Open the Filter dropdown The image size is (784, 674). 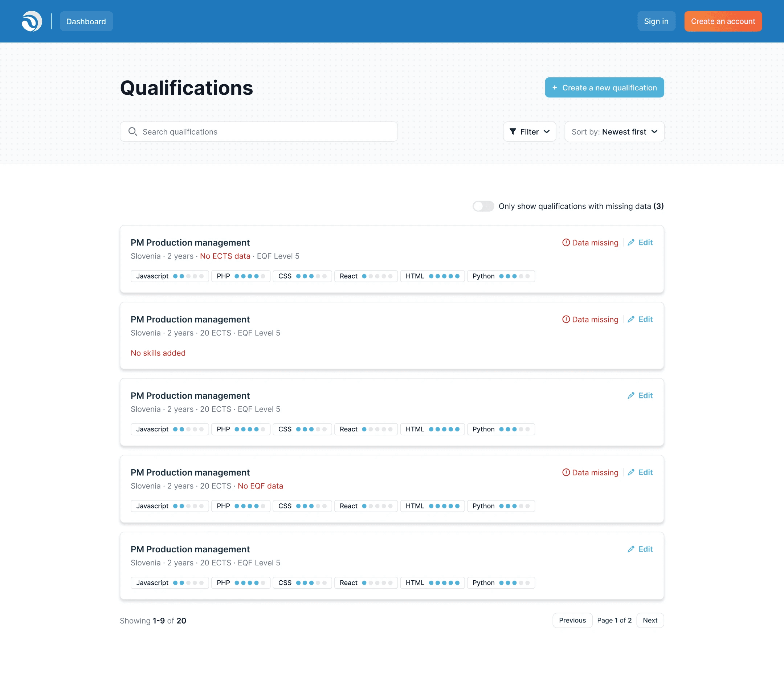(529, 132)
